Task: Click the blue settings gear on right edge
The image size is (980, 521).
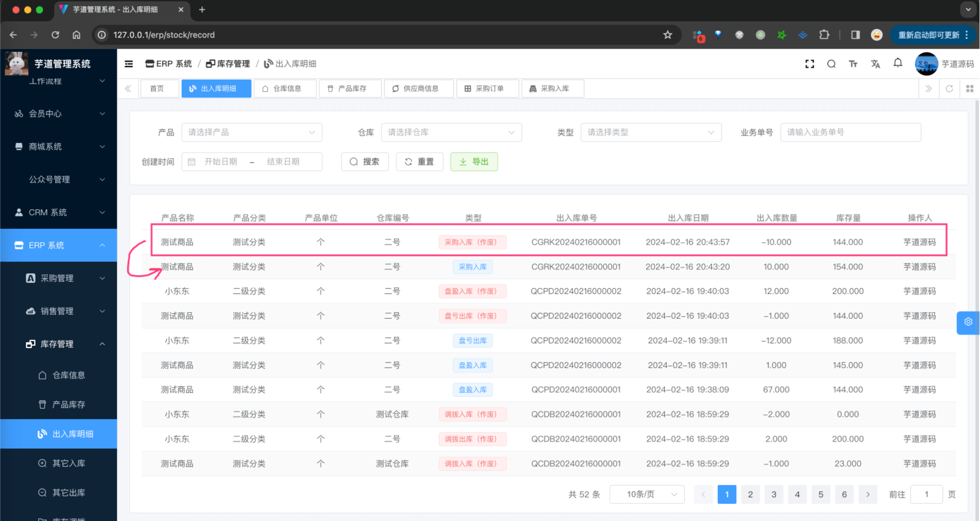Action: tap(968, 322)
